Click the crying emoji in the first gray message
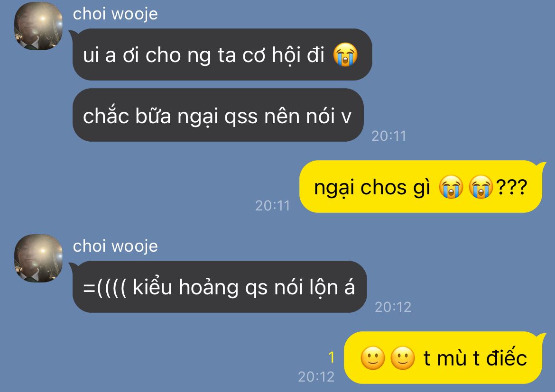The width and height of the screenshot is (555, 392). 345,55
